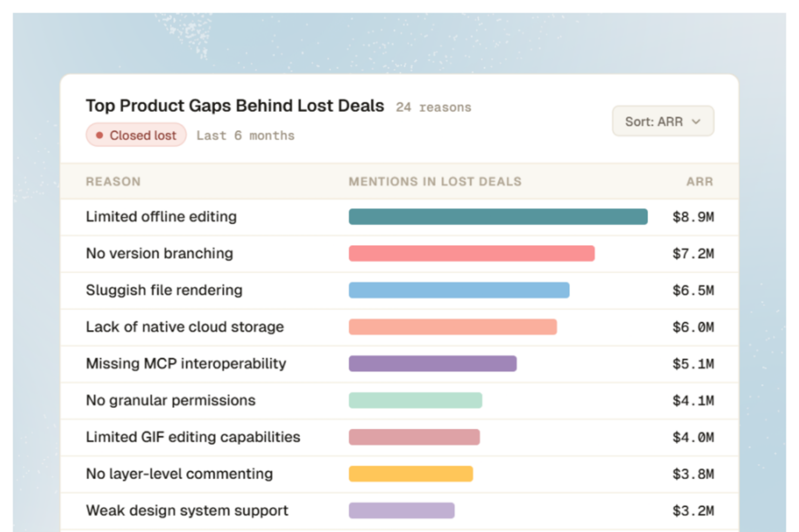The width and height of the screenshot is (799, 532).
Task: Click the ARR column header
Action: click(x=700, y=182)
